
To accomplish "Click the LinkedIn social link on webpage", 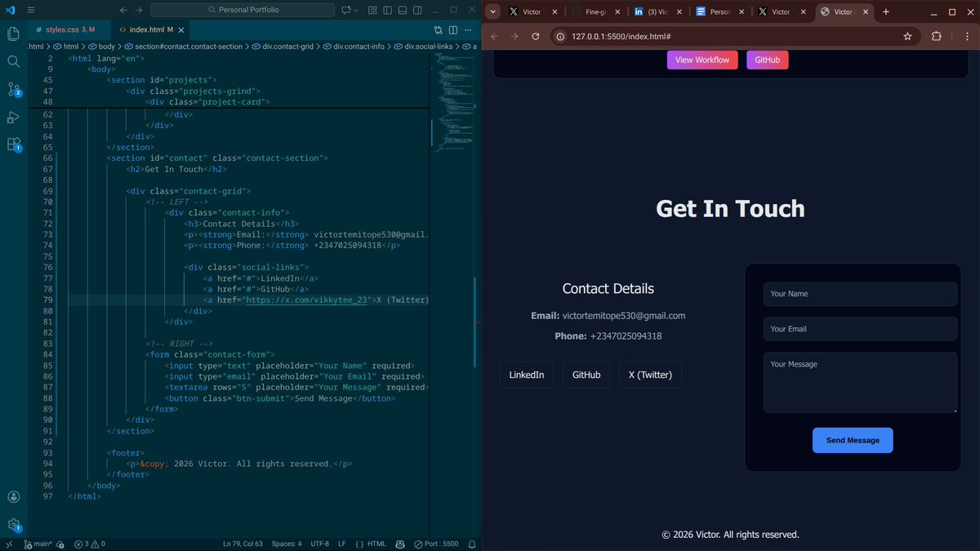I will coord(527,375).
